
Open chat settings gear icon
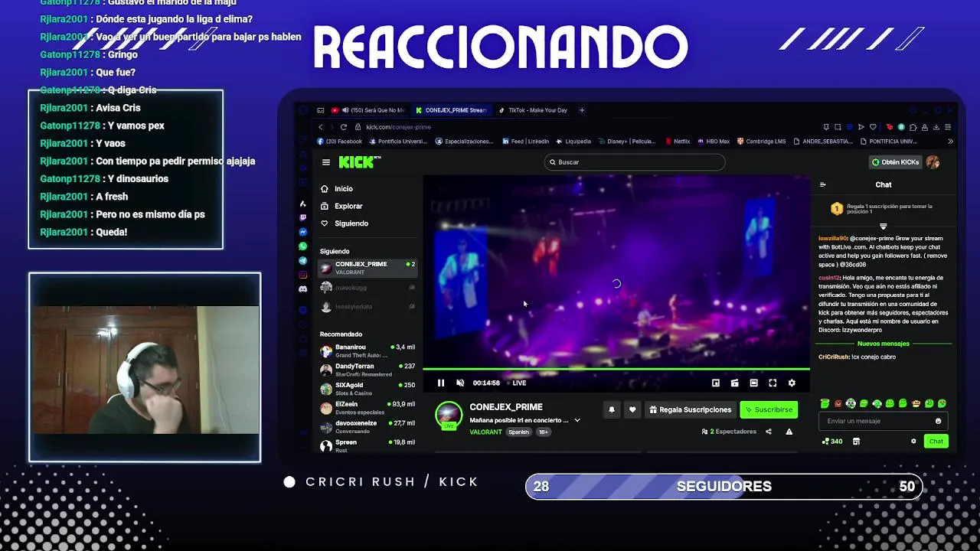coord(913,441)
